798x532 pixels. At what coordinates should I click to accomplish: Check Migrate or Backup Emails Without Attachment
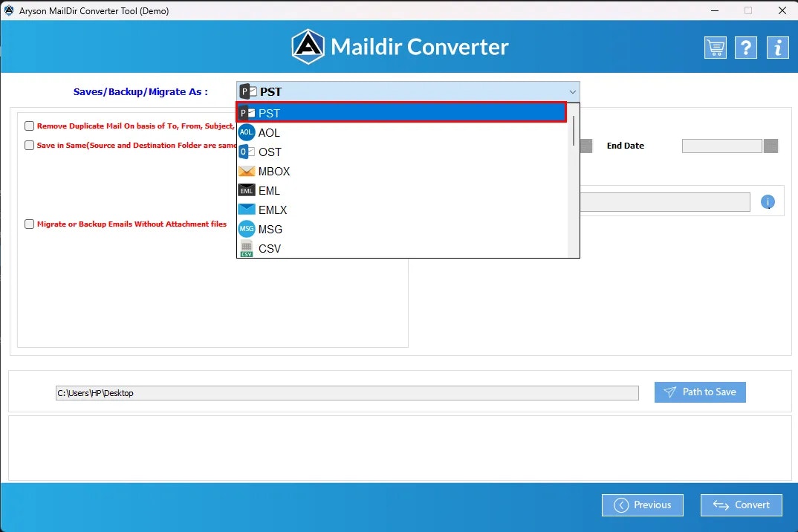pyautogui.click(x=30, y=224)
